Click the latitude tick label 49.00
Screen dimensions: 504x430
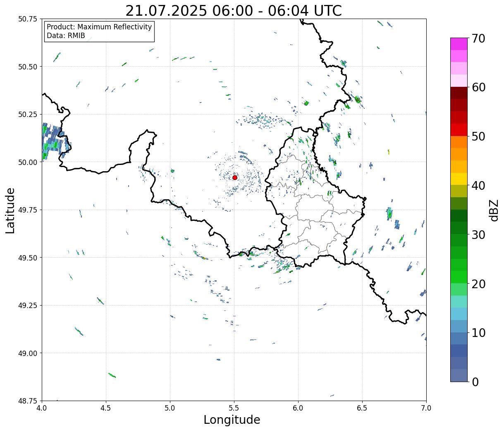click(28, 353)
